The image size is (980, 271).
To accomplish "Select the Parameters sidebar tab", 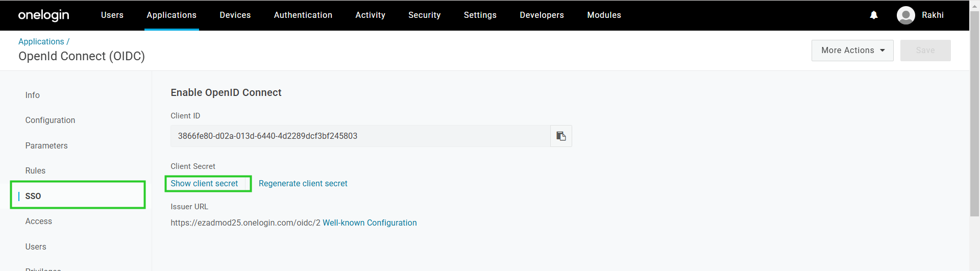I will (x=46, y=145).
